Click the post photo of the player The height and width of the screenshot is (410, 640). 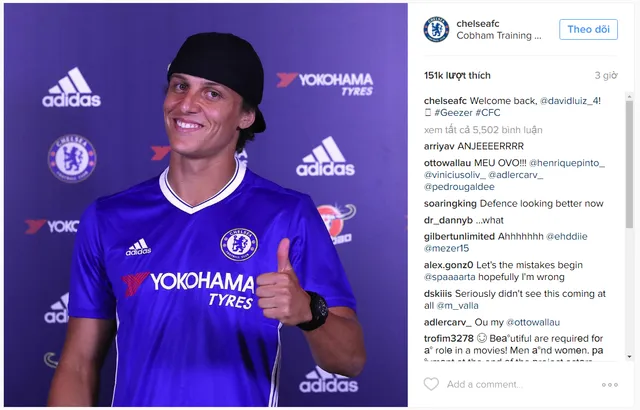pos(206,205)
